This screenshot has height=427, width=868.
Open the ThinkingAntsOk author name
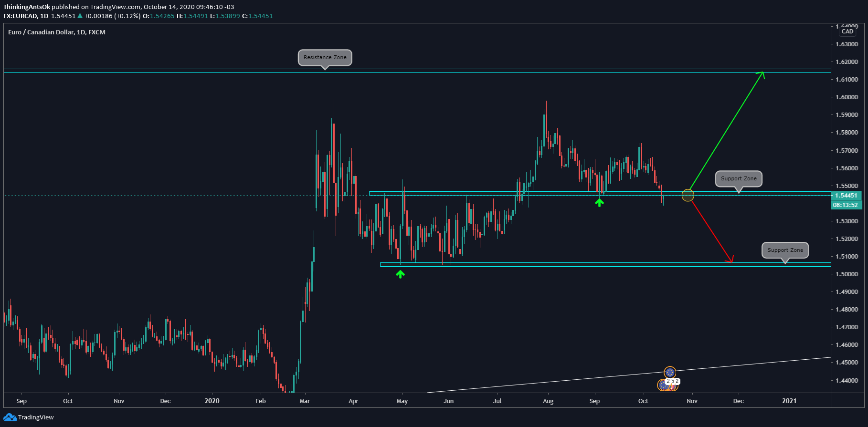[27, 7]
